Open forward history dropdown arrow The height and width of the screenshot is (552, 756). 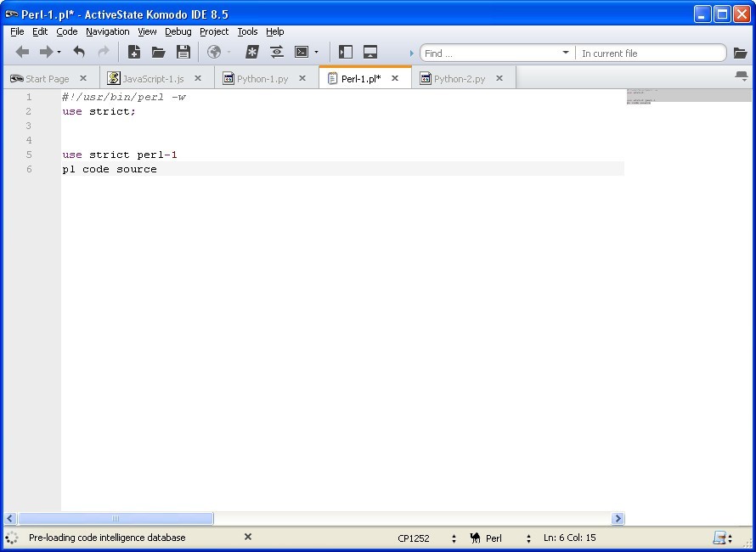click(59, 52)
